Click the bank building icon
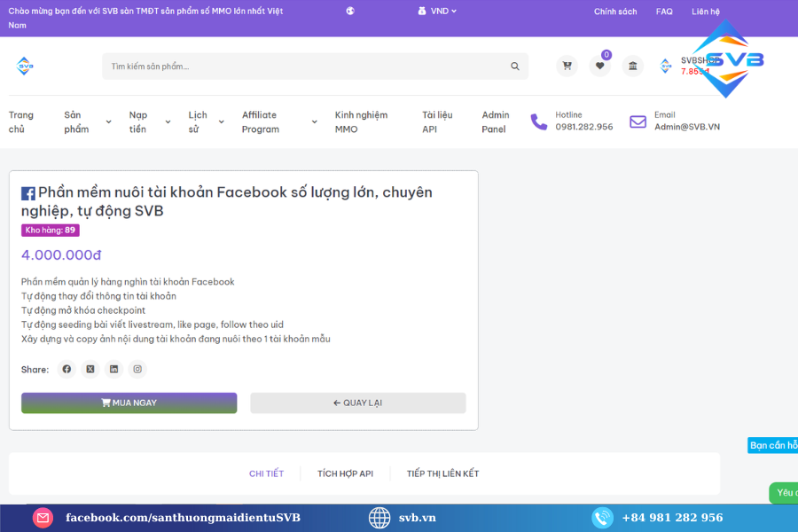Image resolution: width=798 pixels, height=532 pixels. click(632, 66)
